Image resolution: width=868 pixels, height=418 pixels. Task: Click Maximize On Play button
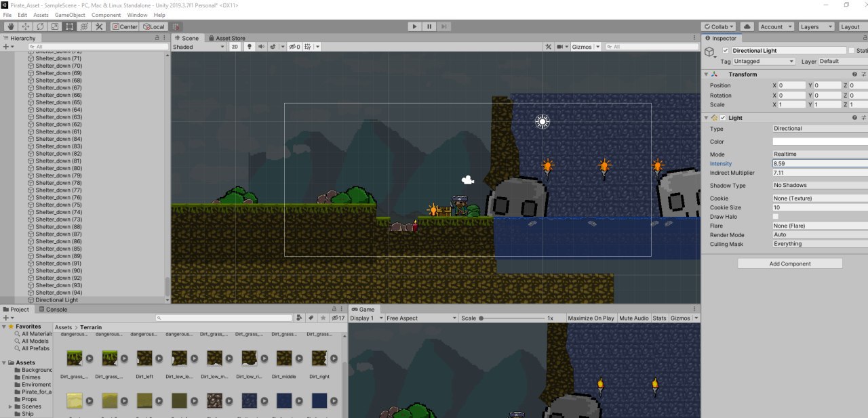point(591,318)
